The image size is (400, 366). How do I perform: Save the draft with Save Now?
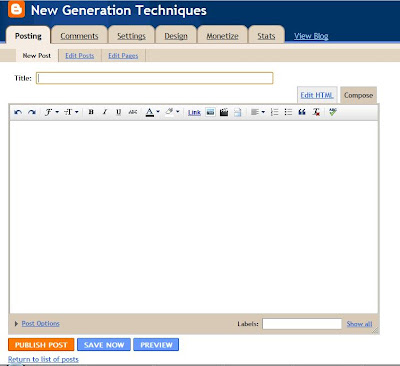pyautogui.click(x=104, y=345)
